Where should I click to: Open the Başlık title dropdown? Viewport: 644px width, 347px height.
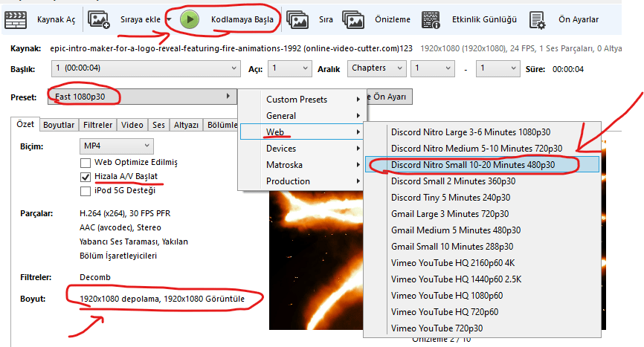[146, 68]
